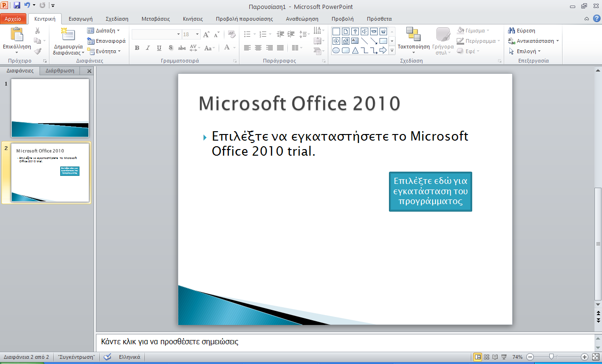Viewport: 602px width, 364px height.
Task: Switch to the Μεταβάσεις ribbon tab
Action: pyautogui.click(x=156, y=19)
